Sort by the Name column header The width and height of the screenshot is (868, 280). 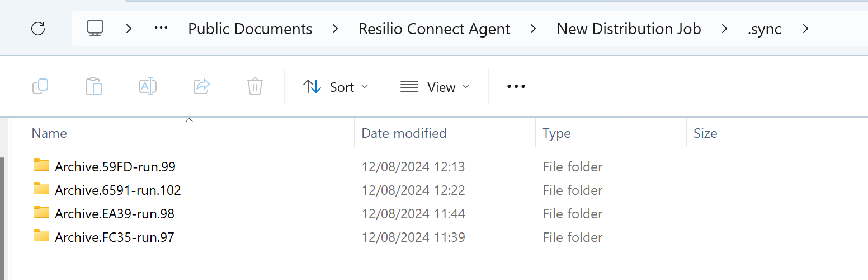pyautogui.click(x=49, y=133)
